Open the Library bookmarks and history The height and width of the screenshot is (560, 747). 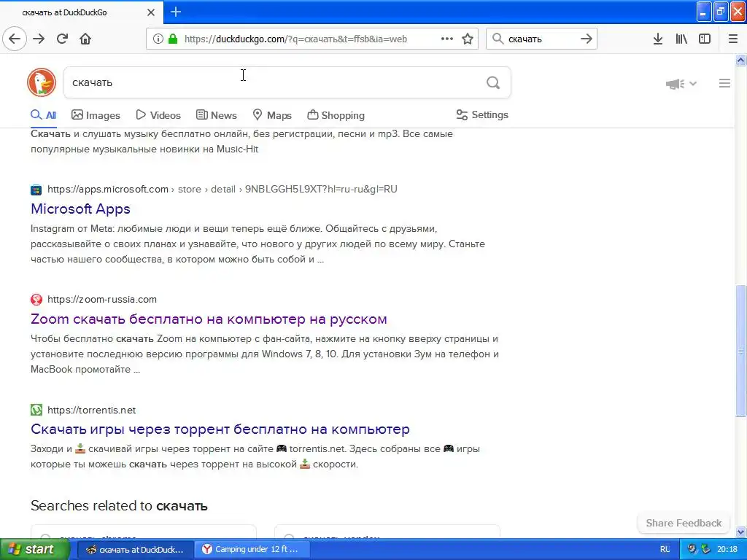681,39
